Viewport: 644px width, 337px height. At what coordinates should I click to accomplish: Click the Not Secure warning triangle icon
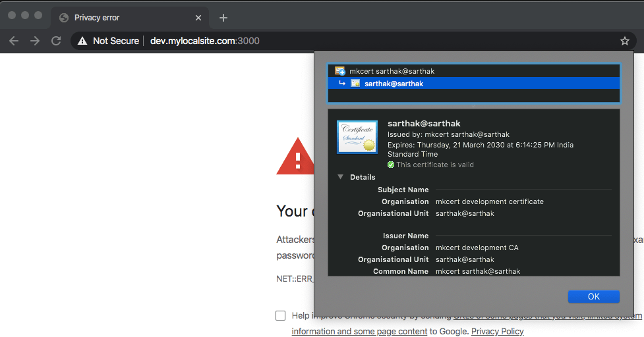tap(82, 41)
